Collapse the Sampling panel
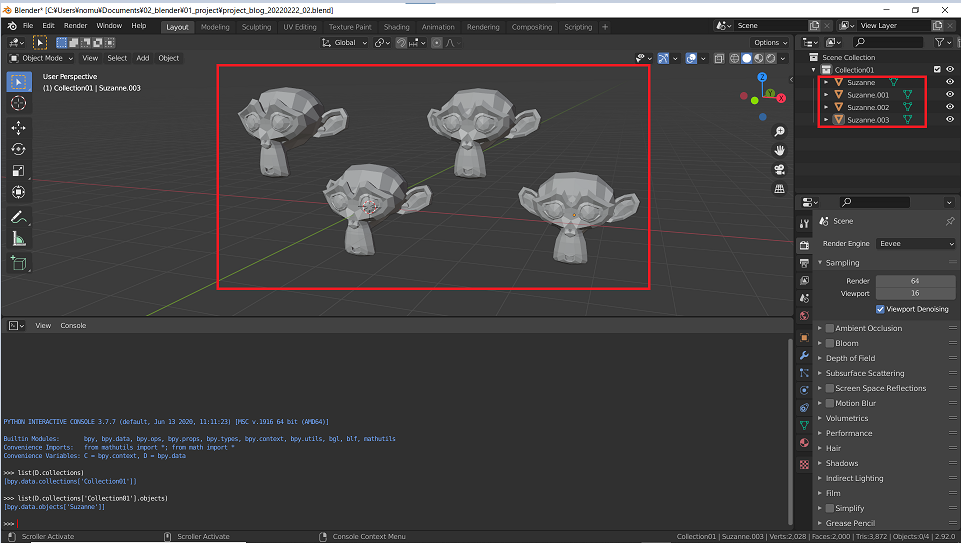This screenshot has height=543, width=961. click(x=842, y=262)
